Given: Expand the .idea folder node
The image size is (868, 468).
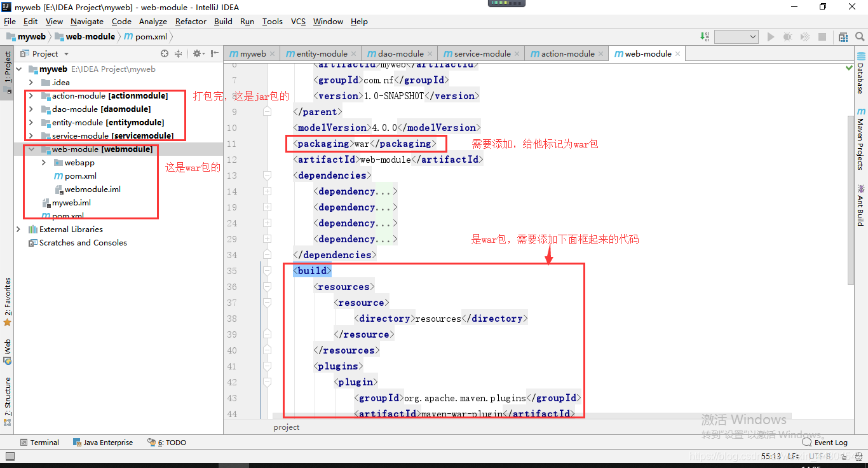Looking at the screenshot, I should coord(31,83).
